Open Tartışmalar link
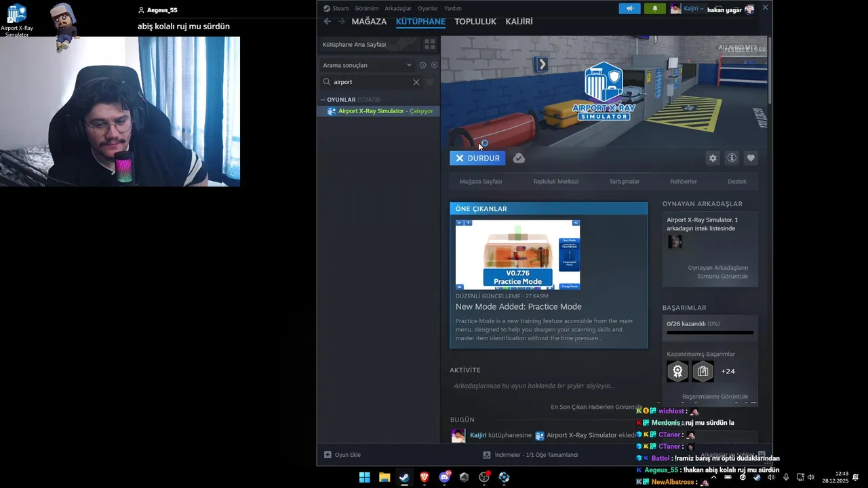 pos(624,182)
